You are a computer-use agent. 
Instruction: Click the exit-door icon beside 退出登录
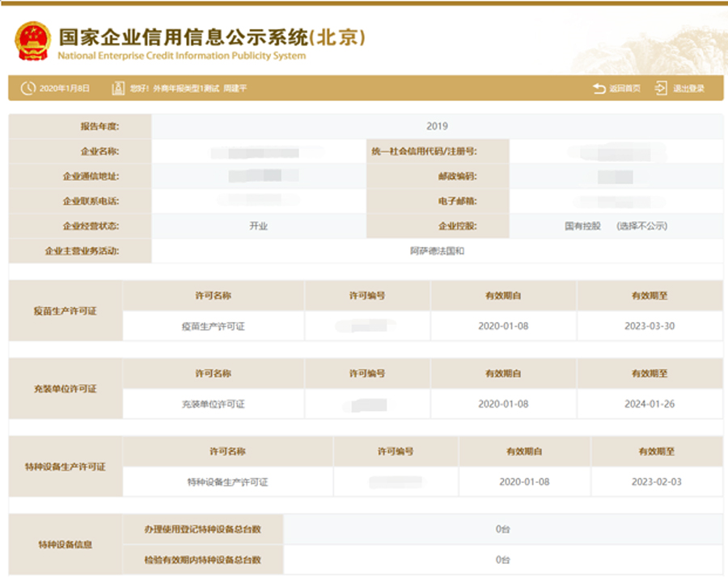pyautogui.click(x=660, y=87)
